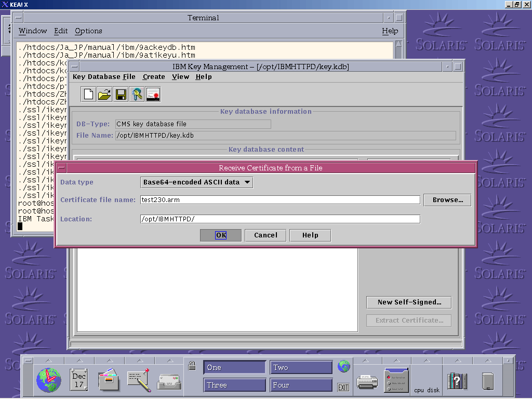Image resolution: width=532 pixels, height=399 pixels.
Task: Click the open key database folder icon
Action: [x=105, y=94]
